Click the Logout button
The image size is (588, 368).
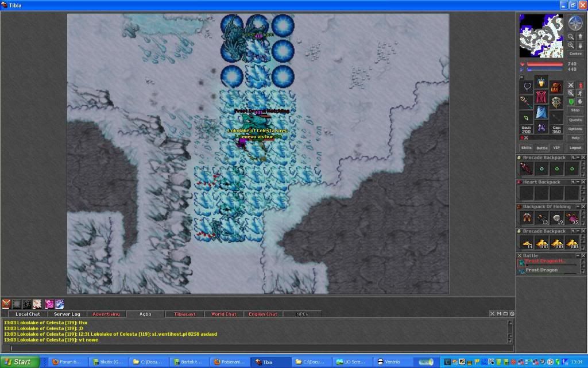coord(575,148)
